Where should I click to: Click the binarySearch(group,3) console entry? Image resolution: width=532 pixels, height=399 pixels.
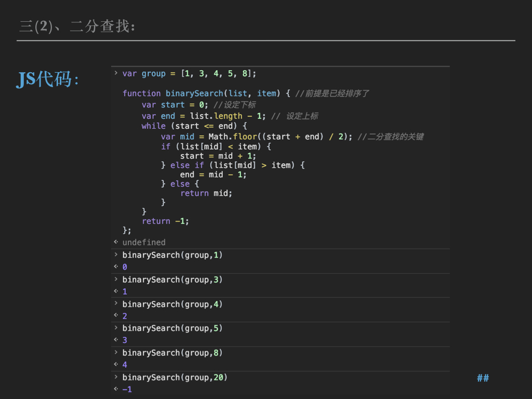(x=172, y=280)
